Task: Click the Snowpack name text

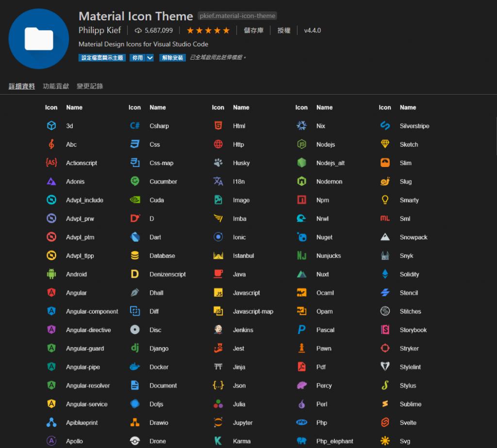Action: point(414,237)
